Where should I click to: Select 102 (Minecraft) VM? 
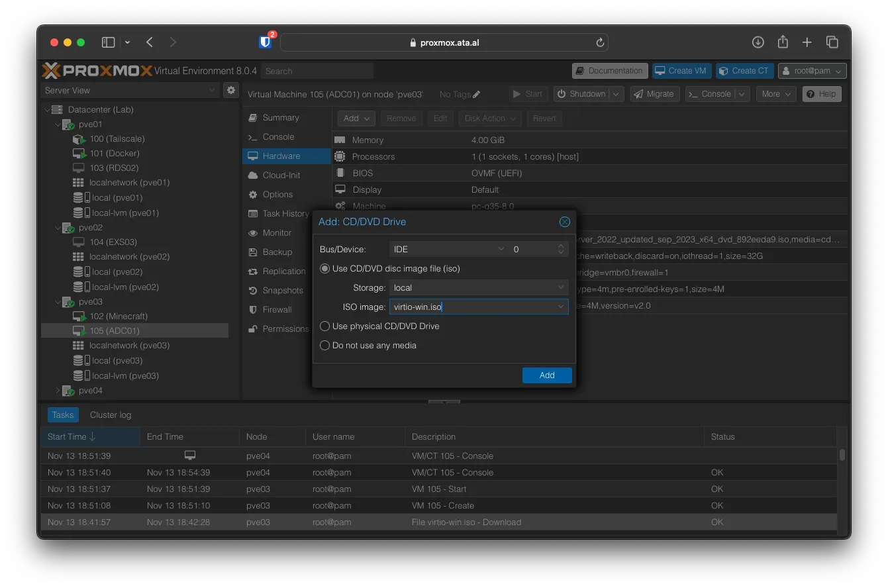pos(119,317)
